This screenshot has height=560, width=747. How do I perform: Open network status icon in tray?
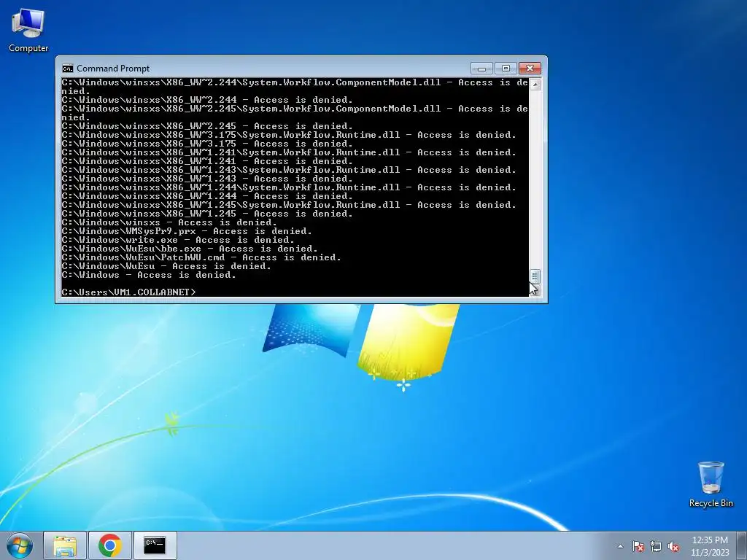[656, 546]
